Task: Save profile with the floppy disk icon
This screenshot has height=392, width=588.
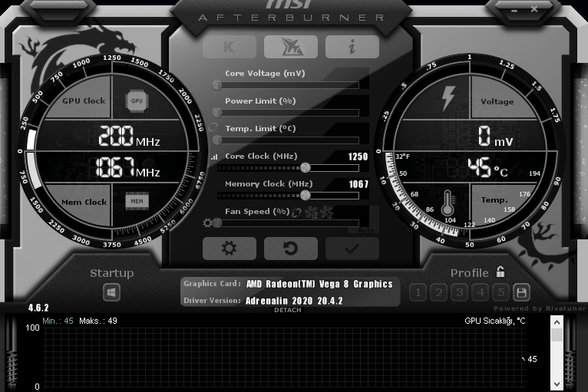Action: tap(521, 292)
